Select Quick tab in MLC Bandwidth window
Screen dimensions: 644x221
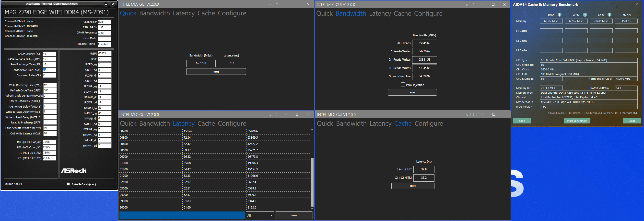pyautogui.click(x=325, y=13)
